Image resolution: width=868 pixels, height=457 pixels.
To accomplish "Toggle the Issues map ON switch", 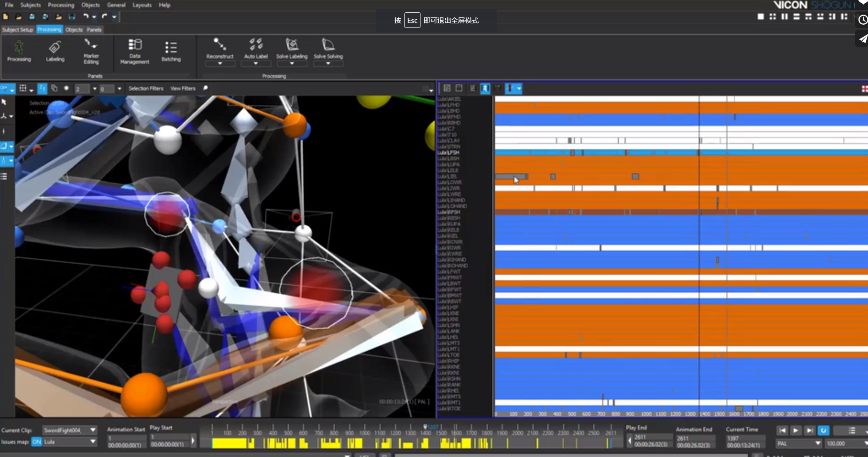I will click(37, 442).
